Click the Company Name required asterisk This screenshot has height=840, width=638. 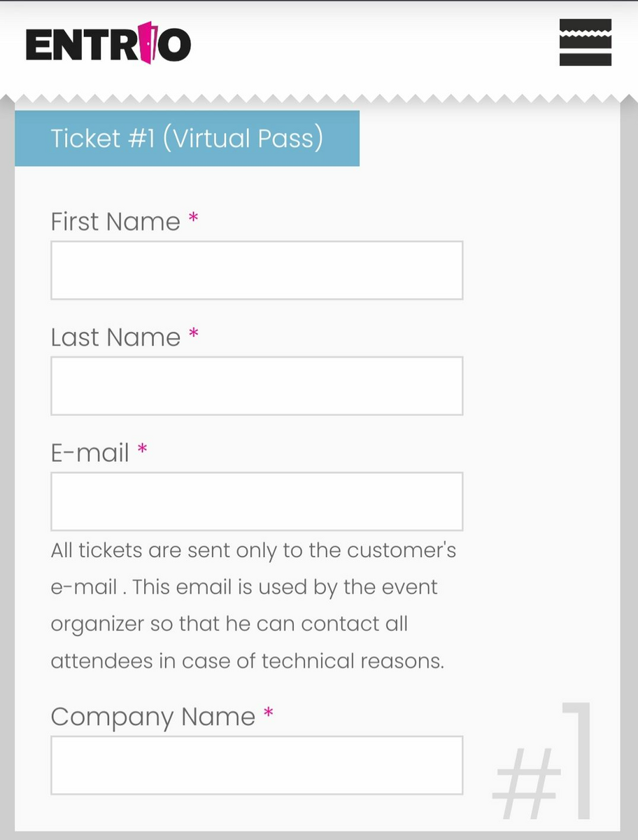click(268, 714)
